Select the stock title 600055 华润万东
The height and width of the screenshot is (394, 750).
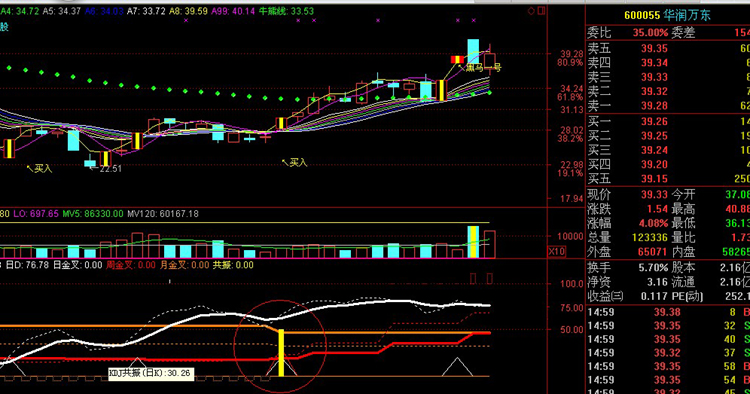(667, 15)
